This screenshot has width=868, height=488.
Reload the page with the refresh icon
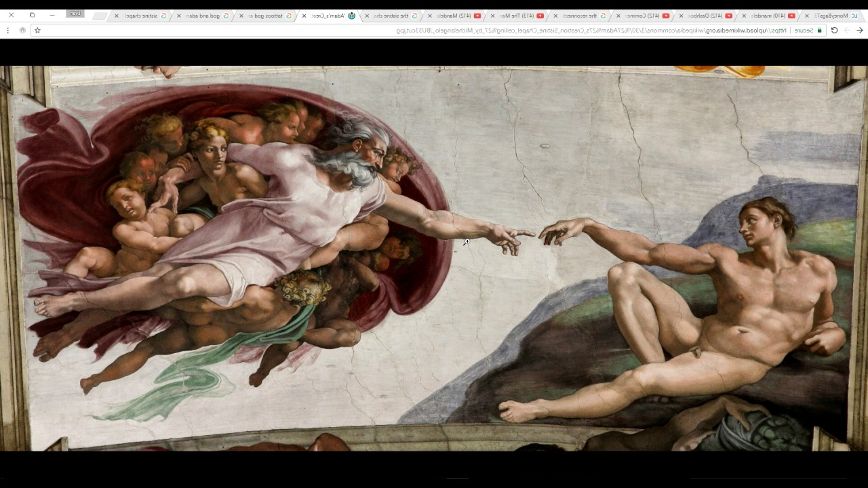point(834,30)
